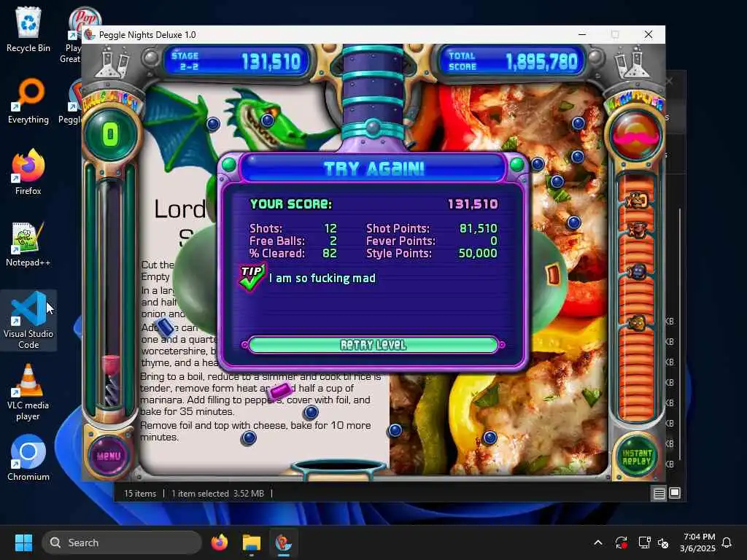Select the Visual Studio Code desktop icon

tap(28, 320)
